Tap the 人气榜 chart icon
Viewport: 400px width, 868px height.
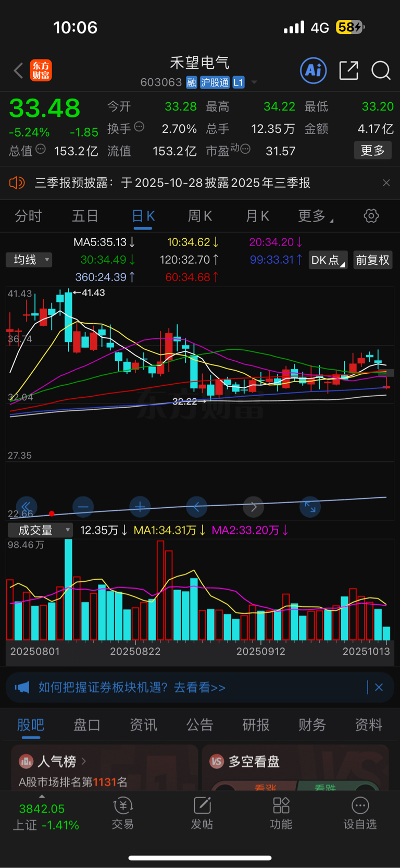pyautogui.click(x=26, y=762)
